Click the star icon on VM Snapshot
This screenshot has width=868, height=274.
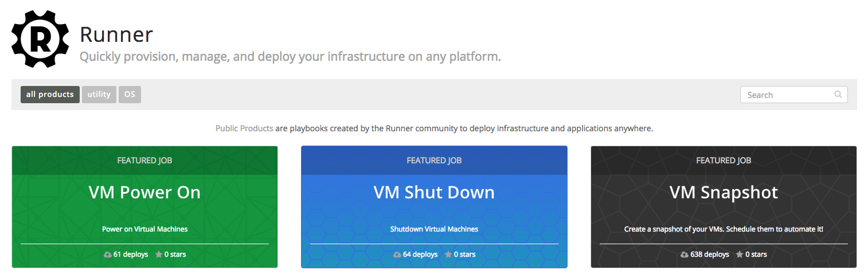click(740, 255)
